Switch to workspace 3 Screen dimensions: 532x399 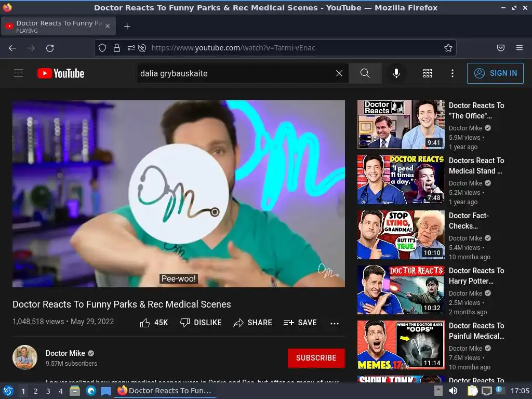point(48,391)
